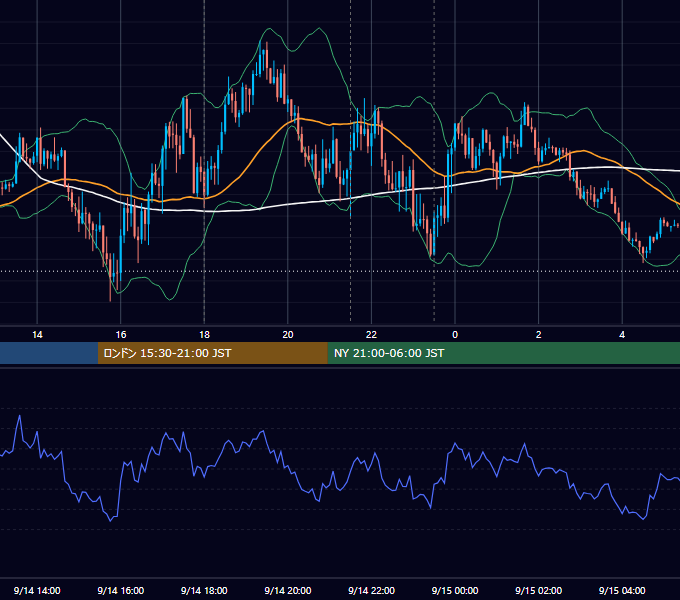Click the blue session bar before London
This screenshot has height=600, width=680.
(49, 353)
